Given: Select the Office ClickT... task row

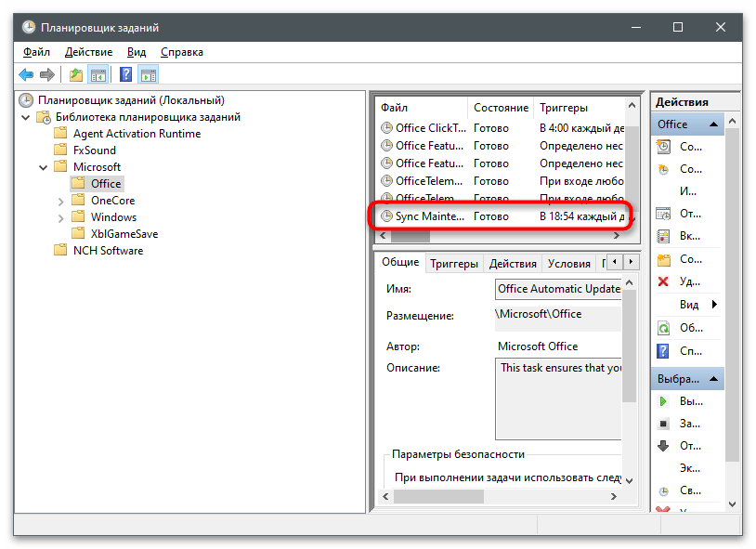Looking at the screenshot, I should 502,128.
